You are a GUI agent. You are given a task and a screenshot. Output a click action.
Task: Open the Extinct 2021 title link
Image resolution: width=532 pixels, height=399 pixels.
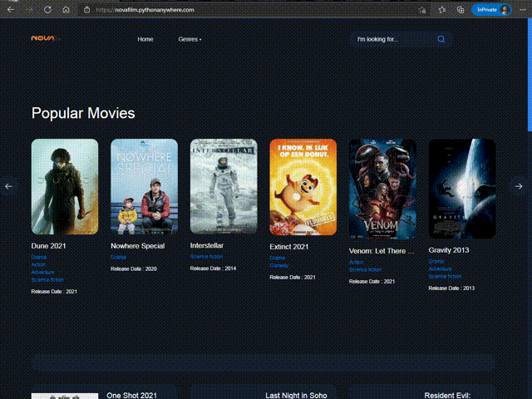tap(289, 247)
